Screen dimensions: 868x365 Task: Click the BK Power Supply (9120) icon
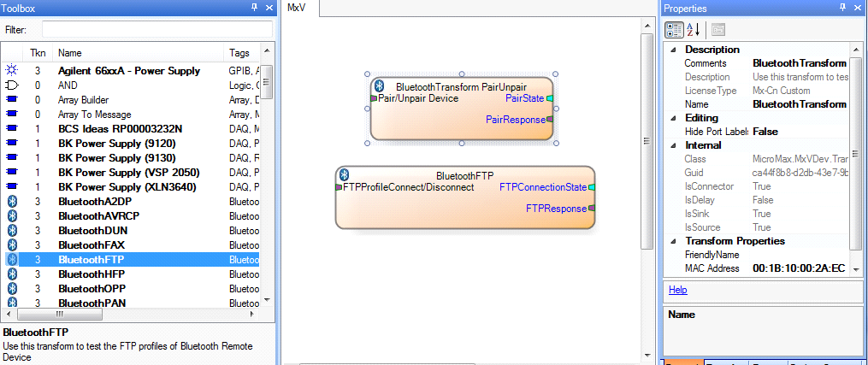pos(12,144)
